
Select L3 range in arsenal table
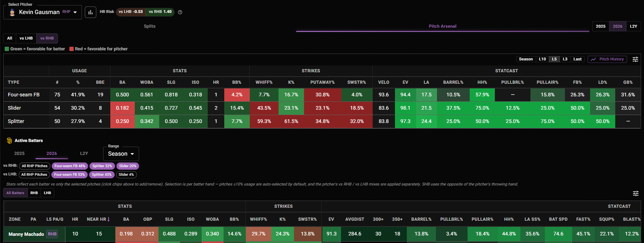click(565, 59)
